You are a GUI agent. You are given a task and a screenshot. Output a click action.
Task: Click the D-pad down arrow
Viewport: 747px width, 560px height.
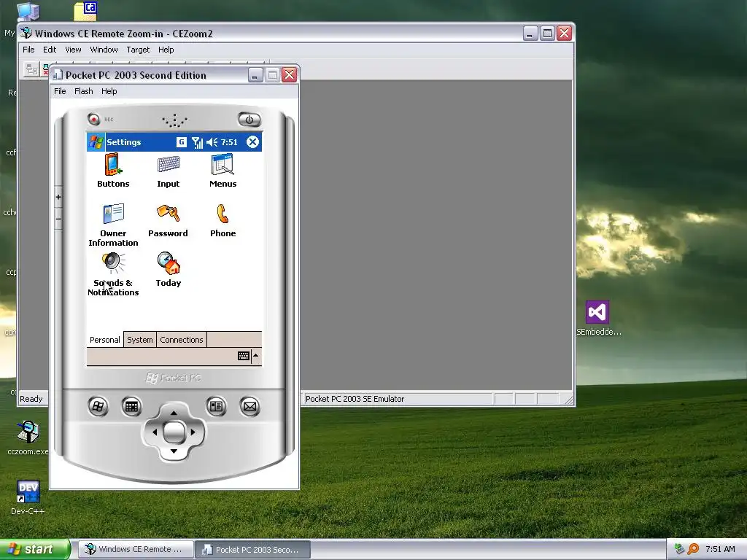[x=174, y=451]
